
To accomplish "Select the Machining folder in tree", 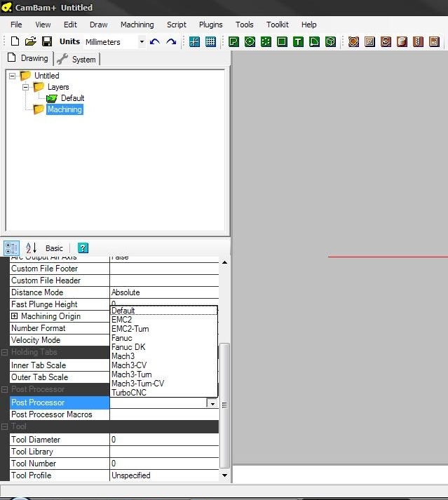I will point(65,109).
